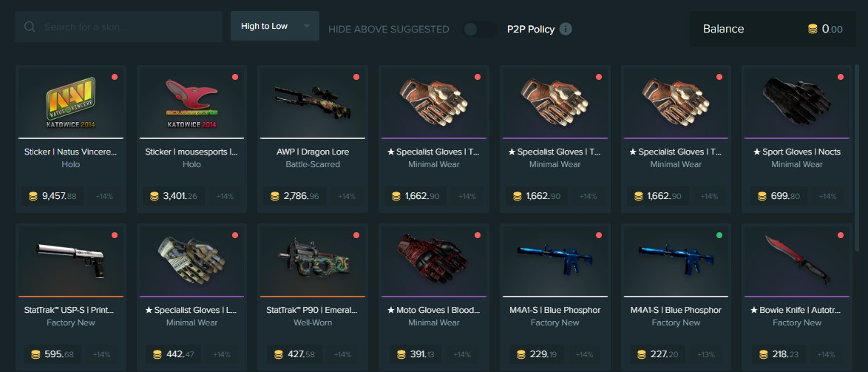Open the High to Low sort dropdown
Viewport: 868px width, 372px height.
click(274, 26)
